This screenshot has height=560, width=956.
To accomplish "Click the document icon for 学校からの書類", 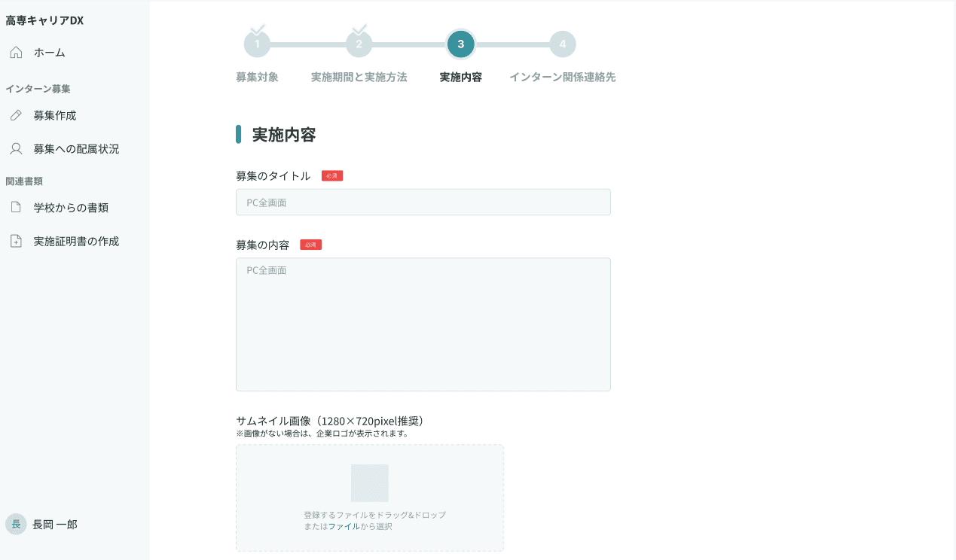I will click(x=16, y=206).
